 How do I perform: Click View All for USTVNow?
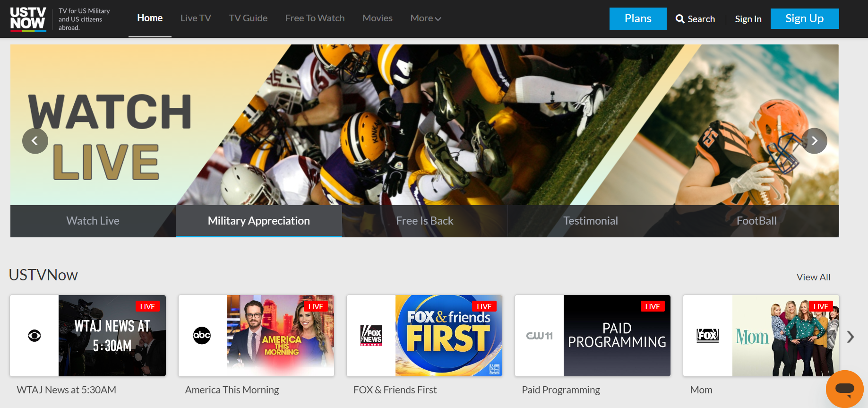814,278
